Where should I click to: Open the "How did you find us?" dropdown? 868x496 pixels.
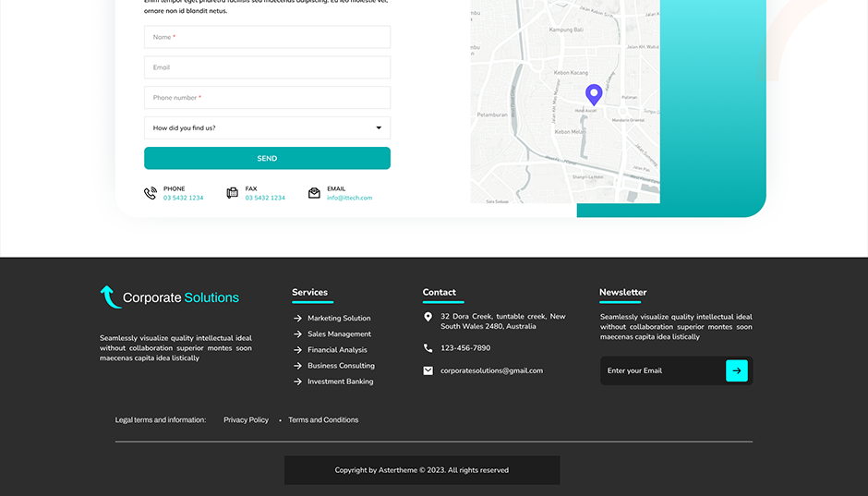click(267, 128)
